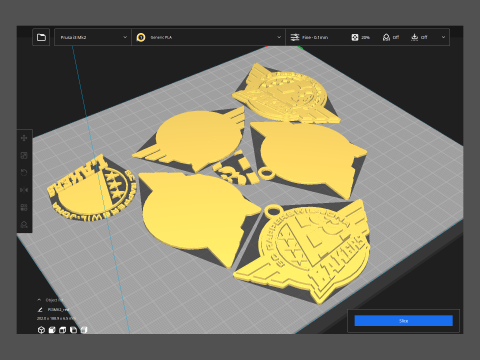Click the 20% infill icon
The width and height of the screenshot is (480, 360).
pos(355,37)
